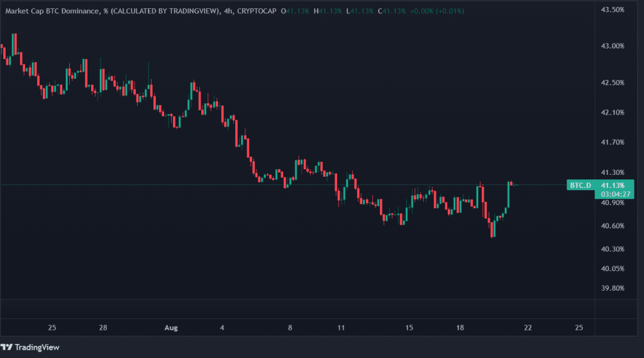Click the 43.00% price axis label
Screen dimensions: 644x358
pos(613,46)
